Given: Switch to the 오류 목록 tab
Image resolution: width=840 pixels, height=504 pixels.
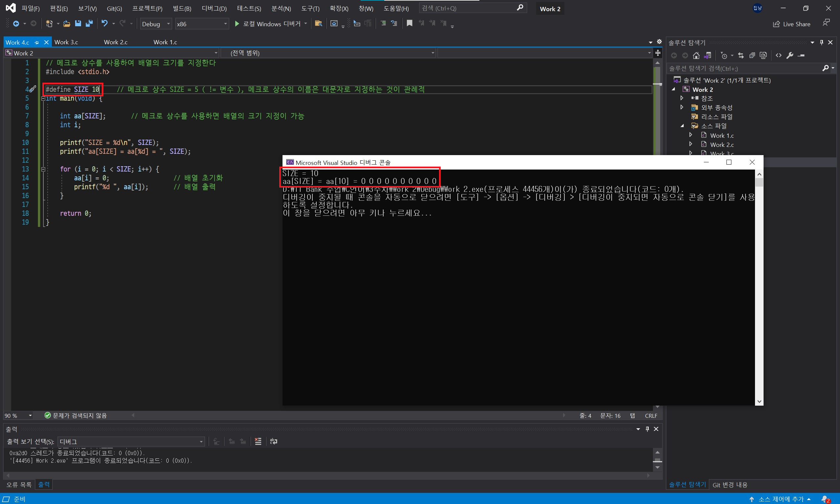Looking at the screenshot, I should 19,485.
